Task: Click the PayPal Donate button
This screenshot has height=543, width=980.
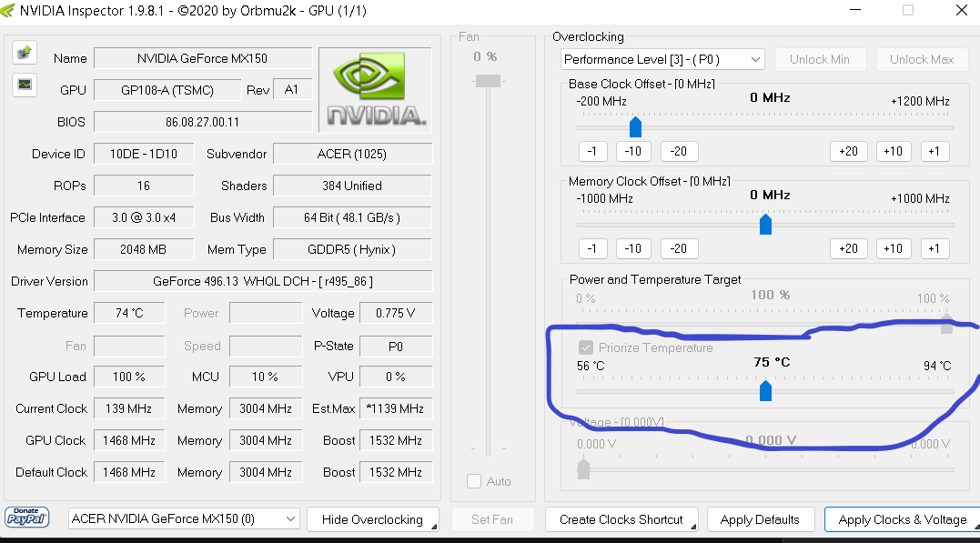Action: click(27, 518)
